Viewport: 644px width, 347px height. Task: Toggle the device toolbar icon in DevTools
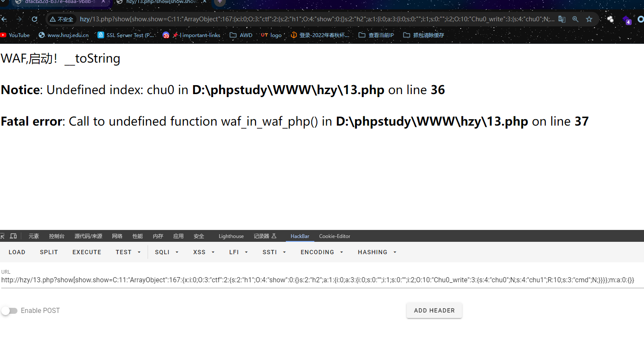pos(14,236)
